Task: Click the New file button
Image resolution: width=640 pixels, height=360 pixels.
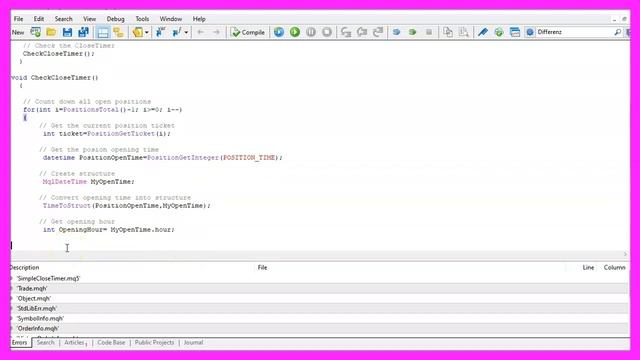Action: (x=18, y=32)
